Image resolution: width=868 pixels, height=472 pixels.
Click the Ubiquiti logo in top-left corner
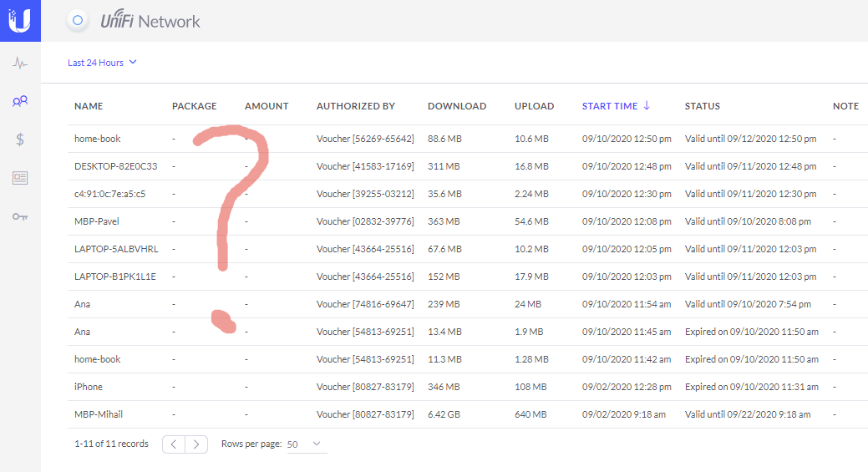[x=20, y=21]
